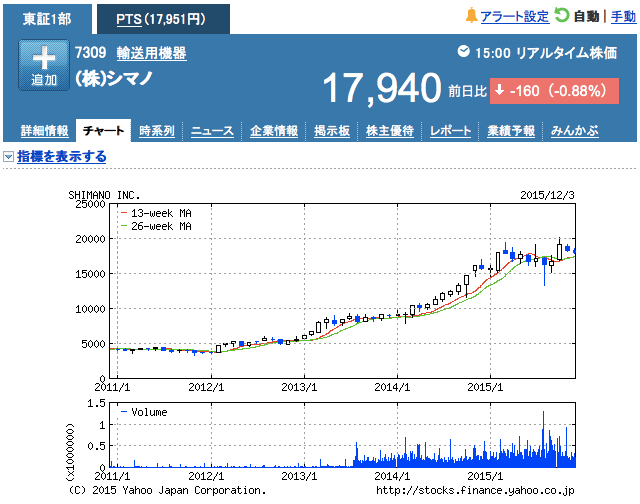Click the clock icon beside 15:00
Viewport: 640px width, 504px height.
[463, 51]
